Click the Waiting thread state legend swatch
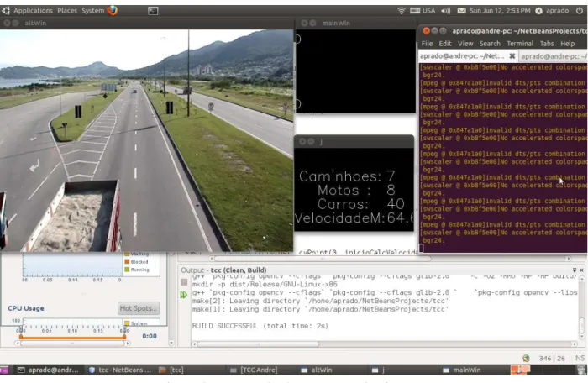Screen dimensions: 588x383 [x=127, y=254]
